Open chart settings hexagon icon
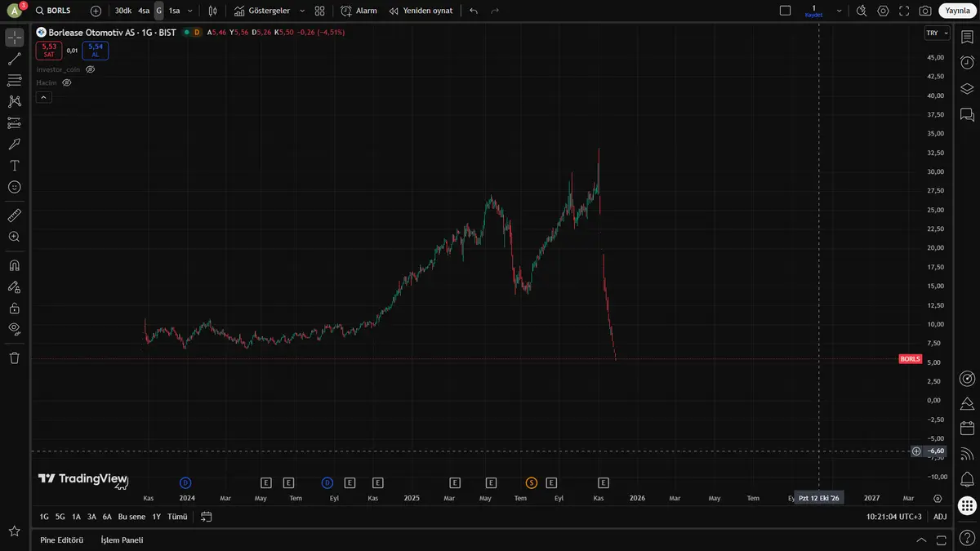This screenshot has height=551, width=980. [883, 11]
